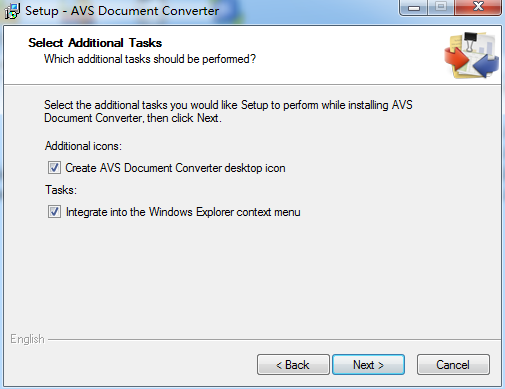Minimize the setup window
The image size is (505, 389).
tap(413, 7)
